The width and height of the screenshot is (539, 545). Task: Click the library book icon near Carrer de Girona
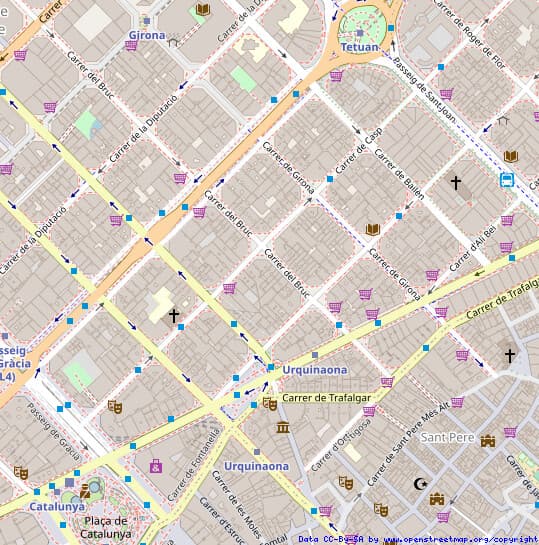click(373, 229)
